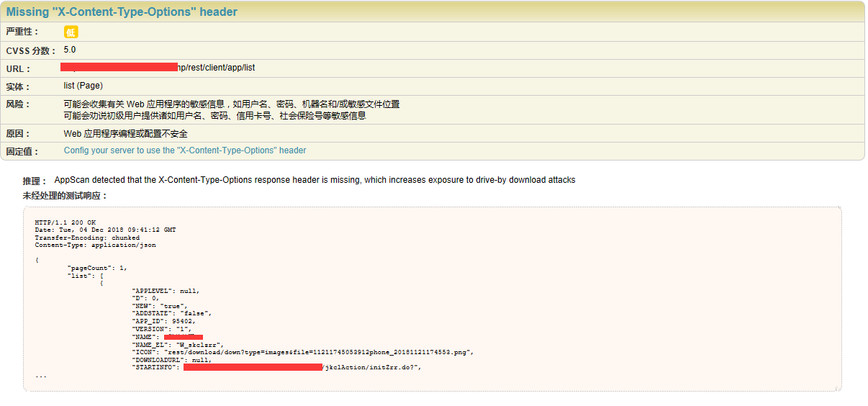Click the "DOWNLOADURL": null line
868x406 pixels.
[171, 360]
